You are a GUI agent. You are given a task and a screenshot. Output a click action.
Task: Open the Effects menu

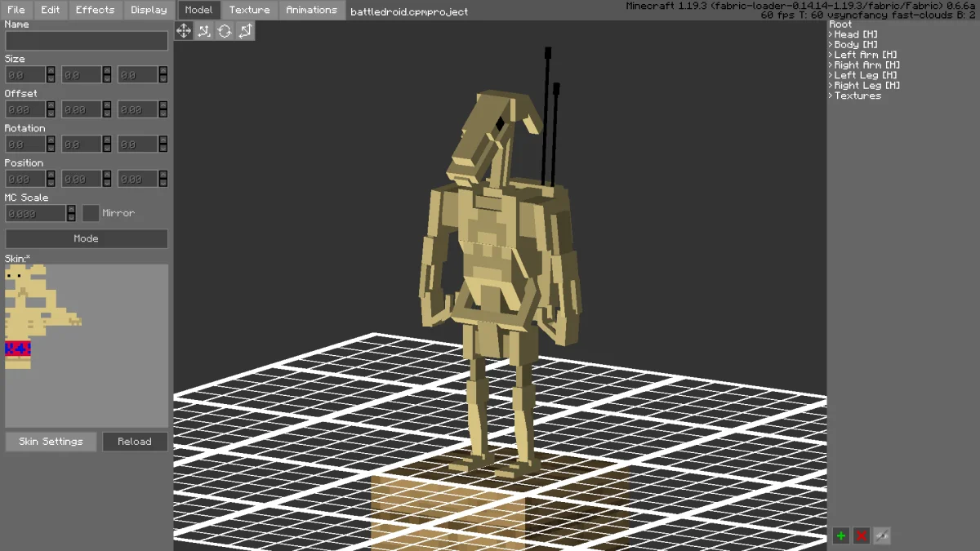[x=96, y=10]
